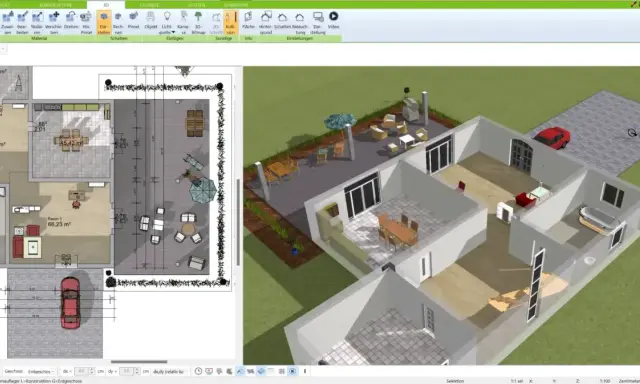Insert an Objekt from ribbon
This screenshot has height=384, width=640.
151,20
